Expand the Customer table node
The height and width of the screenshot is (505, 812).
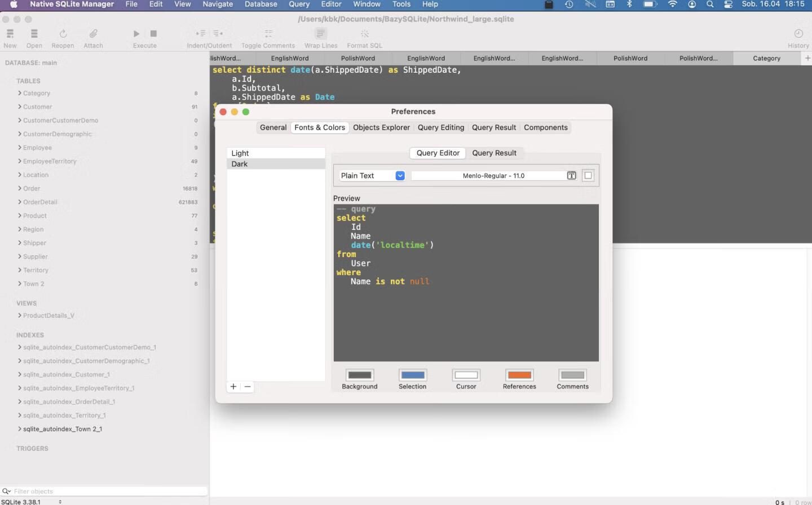pyautogui.click(x=20, y=107)
